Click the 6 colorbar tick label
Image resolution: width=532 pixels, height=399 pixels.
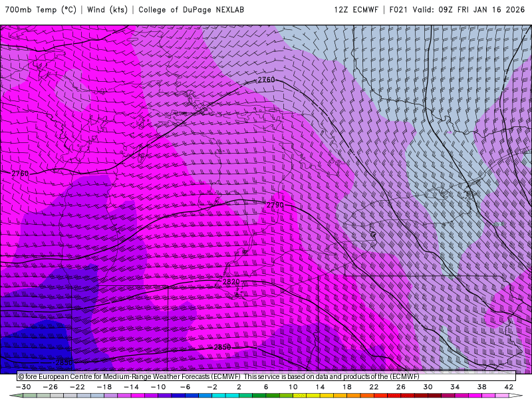pyautogui.click(x=266, y=387)
